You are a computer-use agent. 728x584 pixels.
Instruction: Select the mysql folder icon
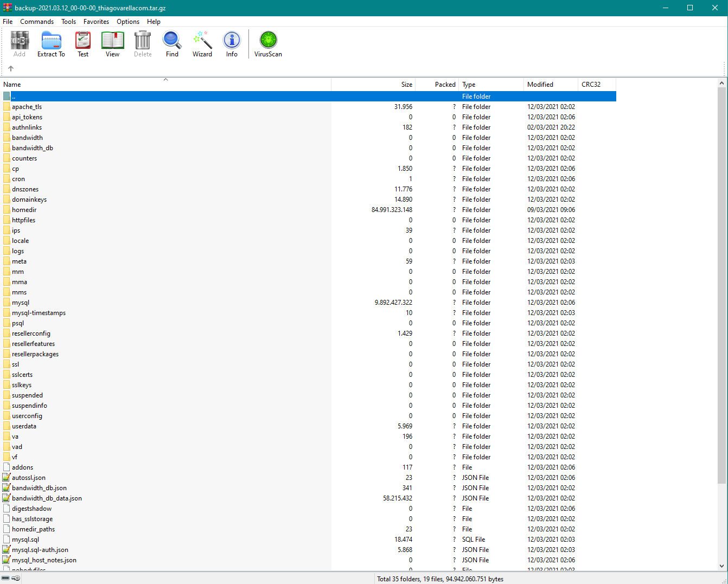7,303
